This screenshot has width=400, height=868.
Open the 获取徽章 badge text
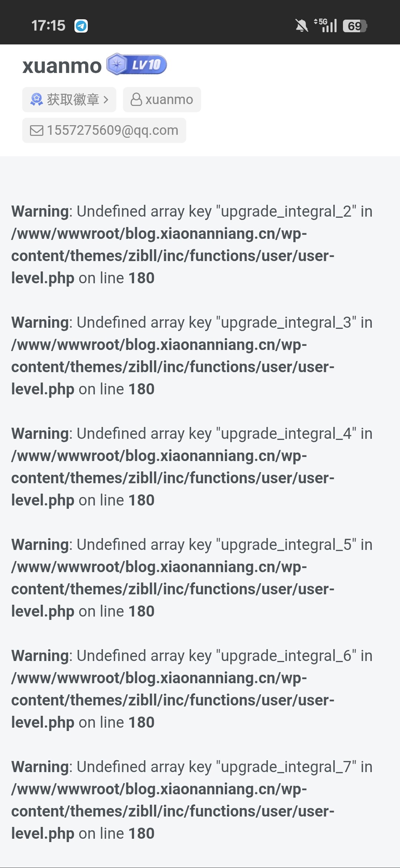[x=73, y=100]
